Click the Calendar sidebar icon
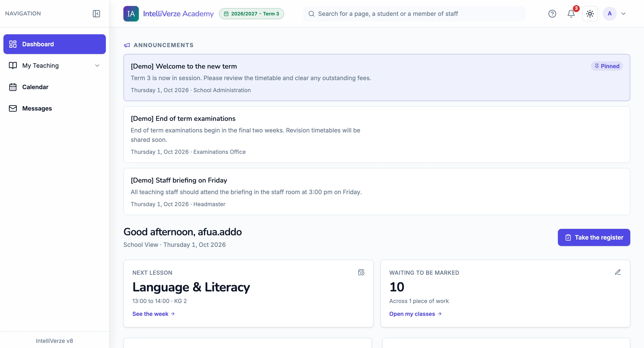This screenshot has height=348, width=644. pyautogui.click(x=13, y=87)
